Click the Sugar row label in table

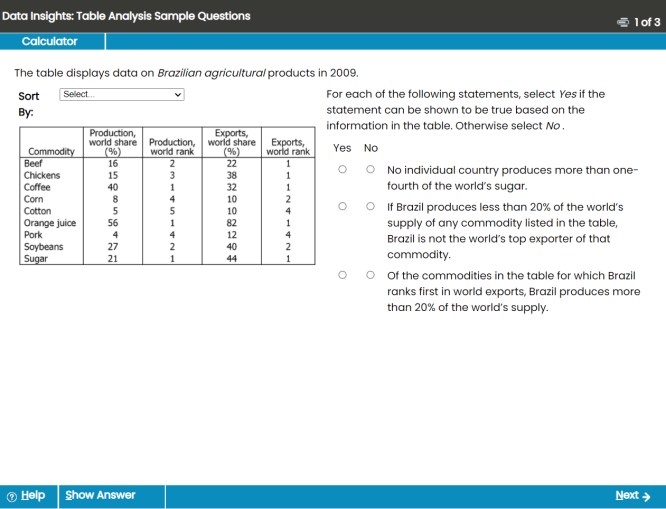[x=35, y=258]
